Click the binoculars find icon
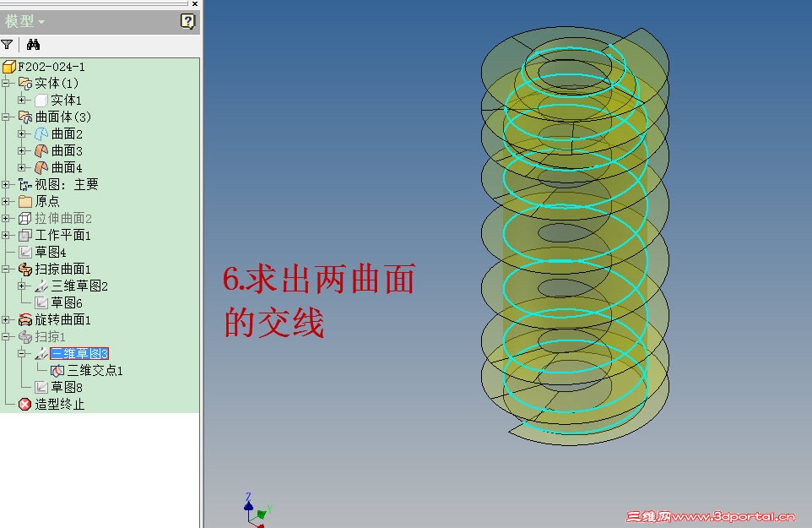This screenshot has height=528, width=812. point(33,45)
